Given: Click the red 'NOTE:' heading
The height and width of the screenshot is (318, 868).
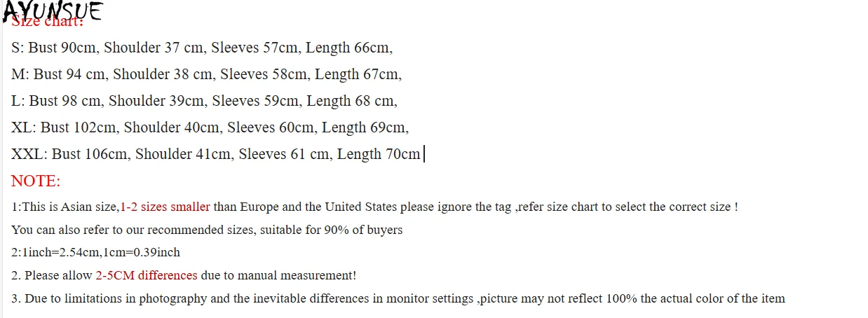Looking at the screenshot, I should [x=36, y=181].
